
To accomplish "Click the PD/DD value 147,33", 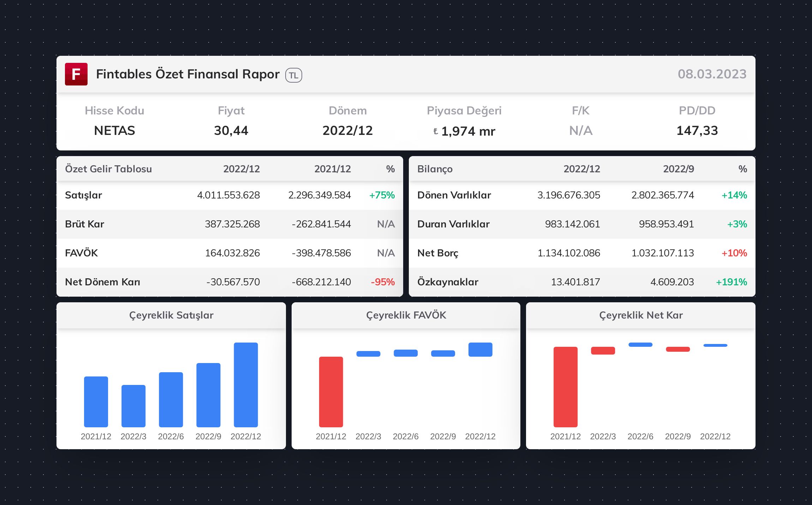I will 697,131.
